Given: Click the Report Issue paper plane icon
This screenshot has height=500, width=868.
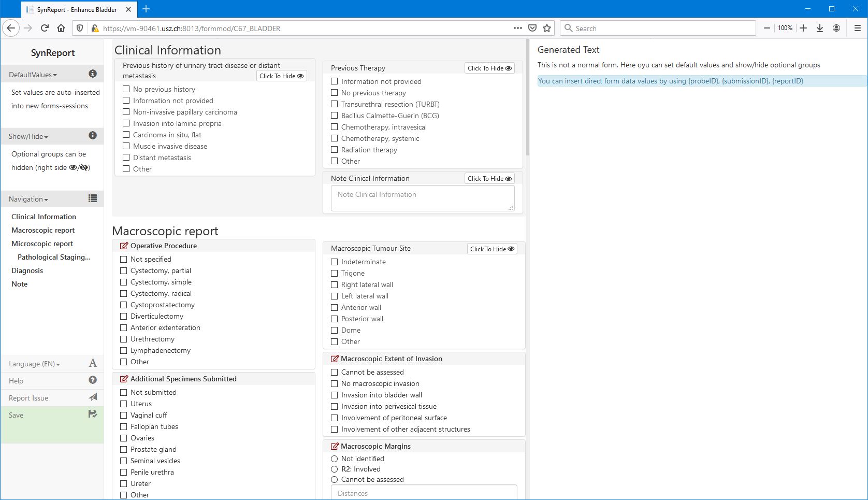Looking at the screenshot, I should pos(92,397).
